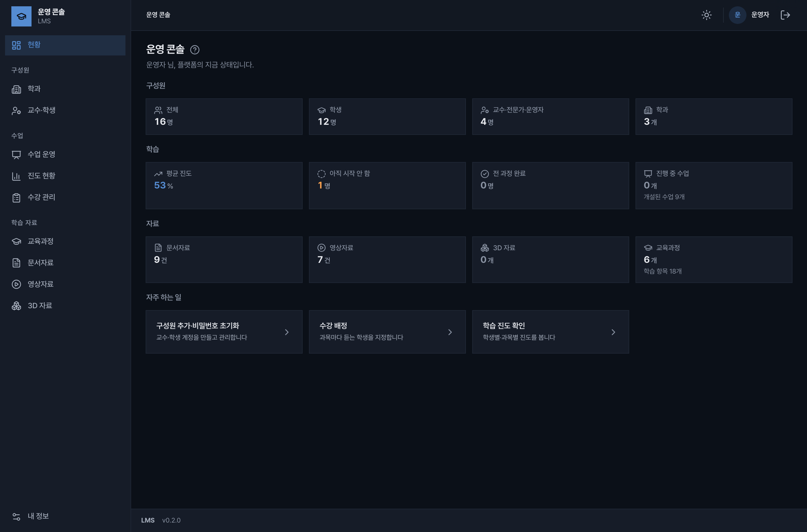Go to 수업 운영 sidebar item
The height and width of the screenshot is (532, 807).
[65, 154]
